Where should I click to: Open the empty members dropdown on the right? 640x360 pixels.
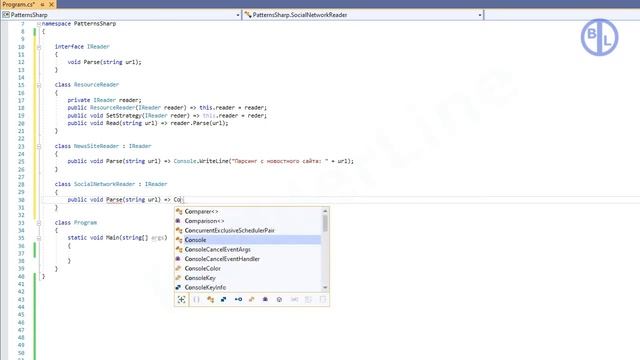(562, 15)
